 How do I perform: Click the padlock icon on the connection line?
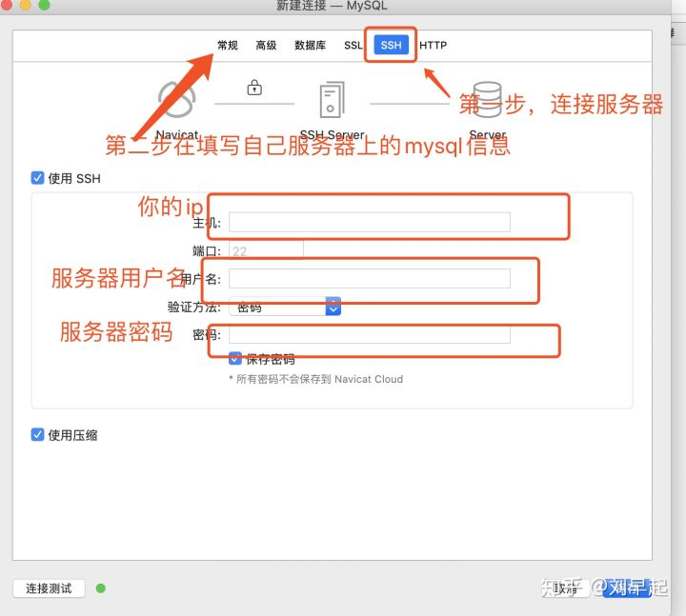pos(254,88)
